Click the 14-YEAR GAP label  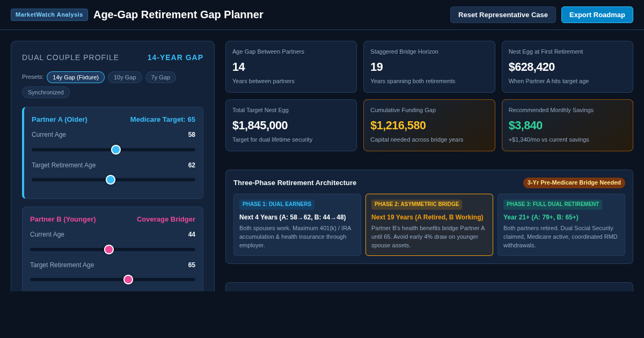point(175,57)
